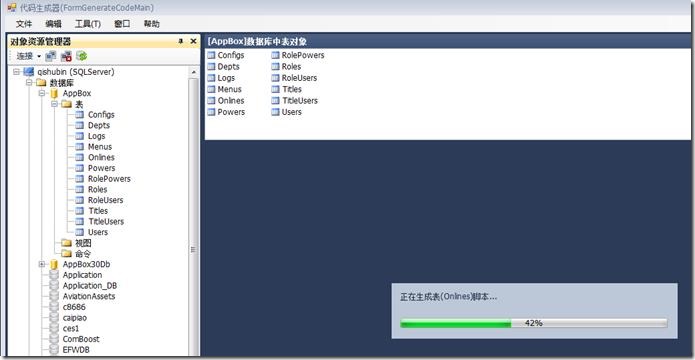Collapse the AppBox database node
The width and height of the screenshot is (695, 360).
click(42, 94)
